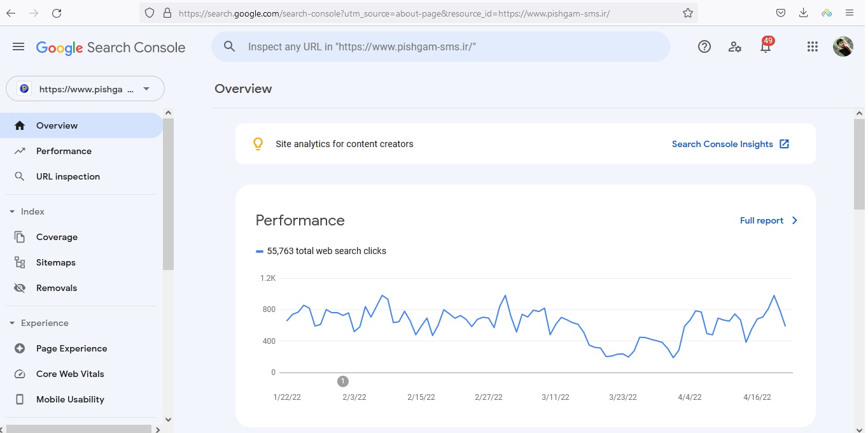Click the 4/16/22 date label
The height and width of the screenshot is (433, 868).
[x=757, y=397]
